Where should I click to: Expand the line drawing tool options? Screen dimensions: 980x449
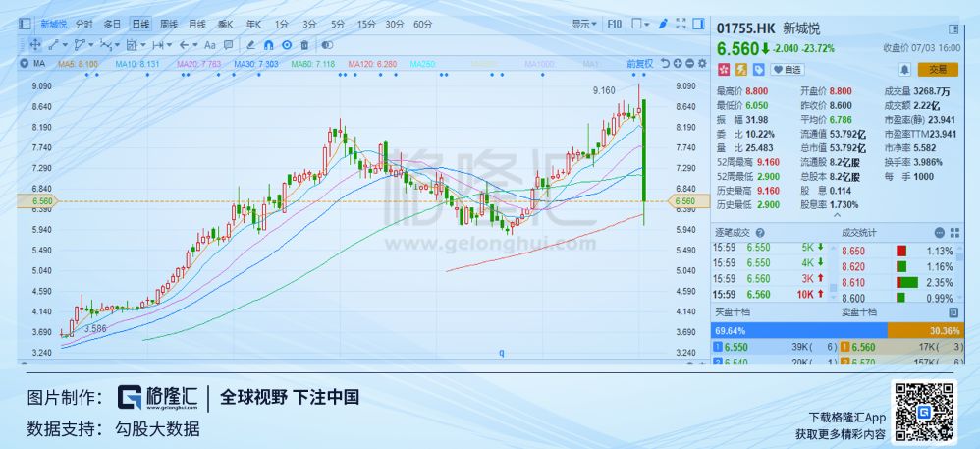[x=66, y=45]
